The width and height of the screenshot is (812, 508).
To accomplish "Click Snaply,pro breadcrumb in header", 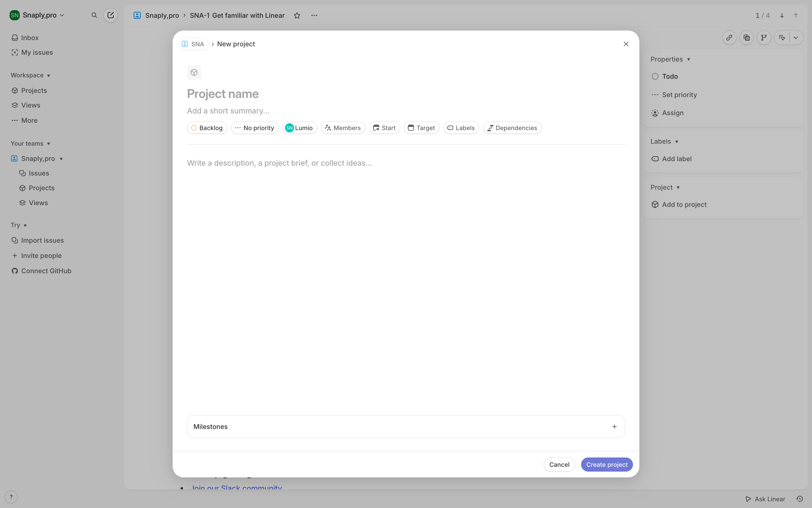I will tap(162, 16).
